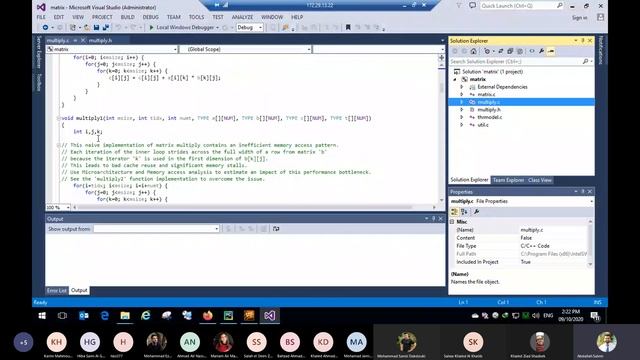Open Windows Start menu

pos(42,316)
